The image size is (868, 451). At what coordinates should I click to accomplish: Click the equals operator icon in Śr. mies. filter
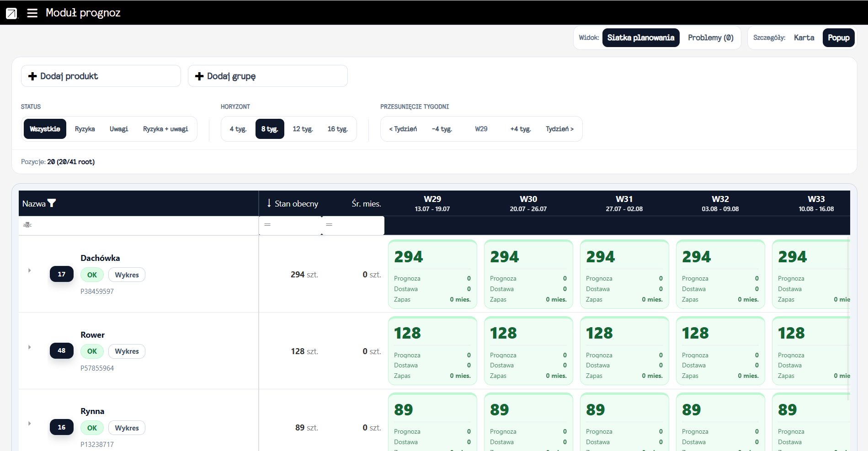[x=329, y=225]
